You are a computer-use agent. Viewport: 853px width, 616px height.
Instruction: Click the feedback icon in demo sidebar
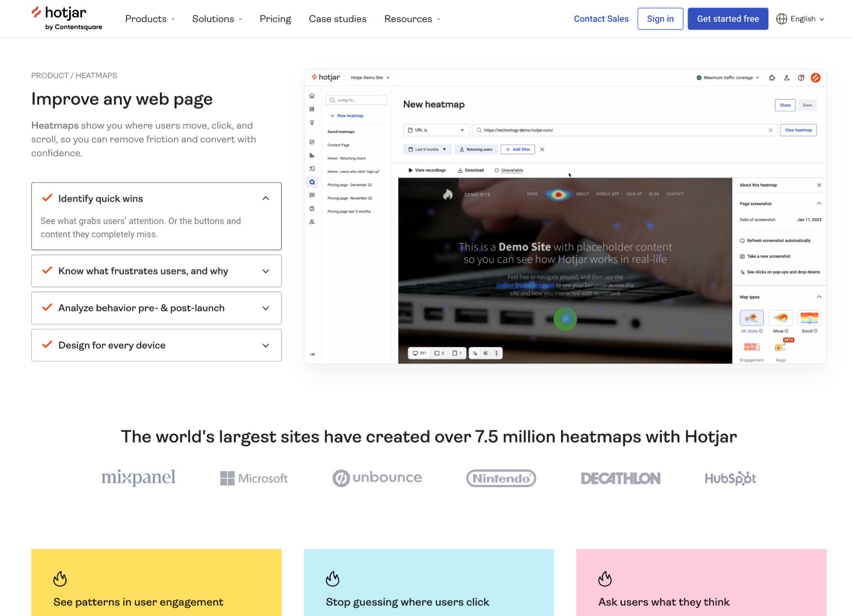pyautogui.click(x=312, y=195)
